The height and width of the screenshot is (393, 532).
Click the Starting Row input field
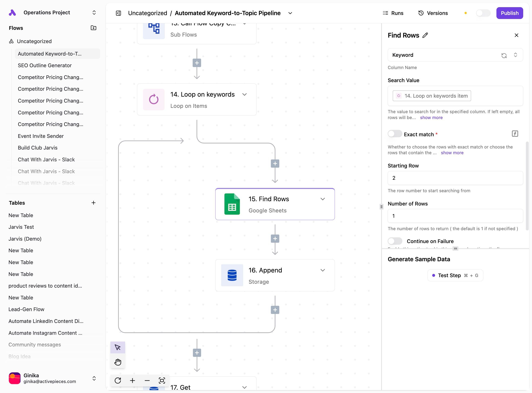(x=455, y=178)
